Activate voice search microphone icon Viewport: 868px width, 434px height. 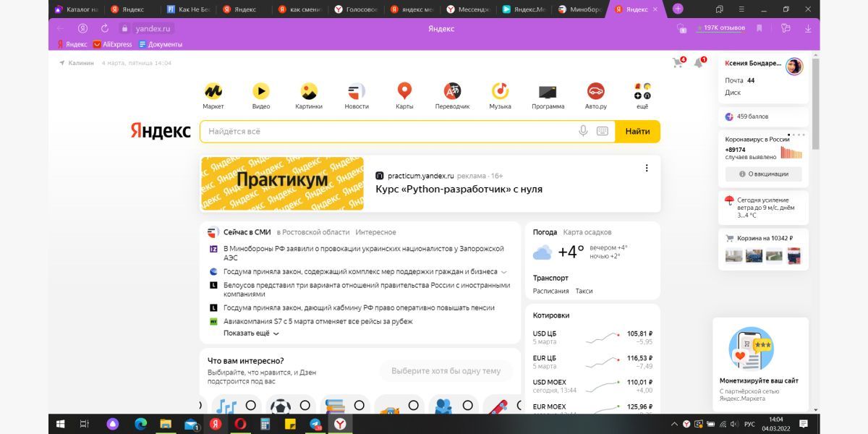coord(583,131)
